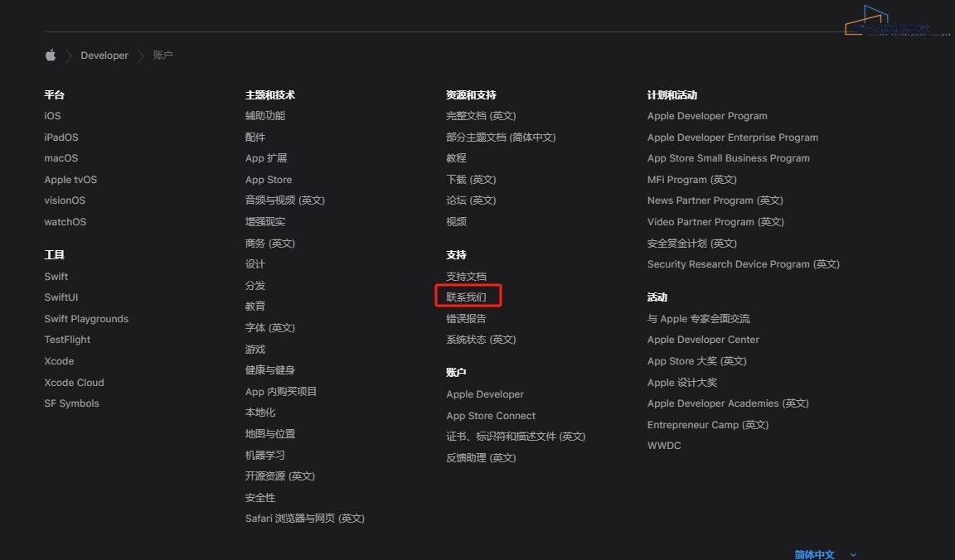
Task: Visit the iPadOS platform page
Action: (61, 137)
